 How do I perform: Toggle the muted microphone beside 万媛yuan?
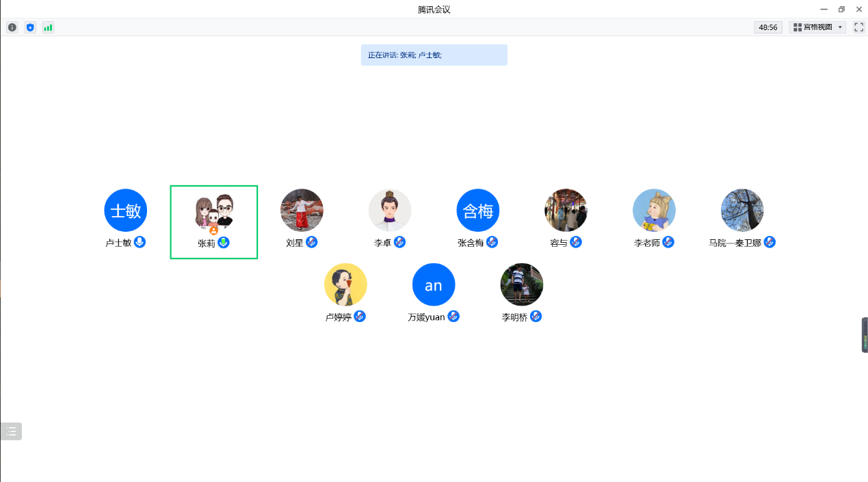point(453,317)
